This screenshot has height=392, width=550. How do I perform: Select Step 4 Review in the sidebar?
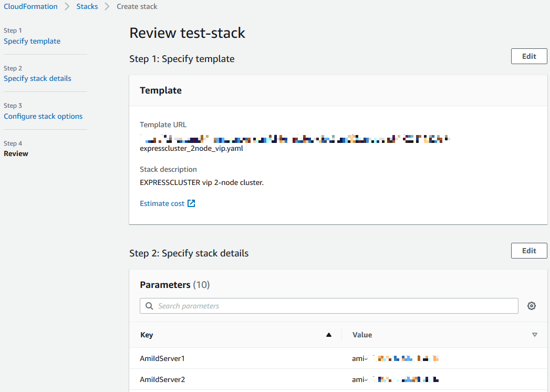point(16,153)
